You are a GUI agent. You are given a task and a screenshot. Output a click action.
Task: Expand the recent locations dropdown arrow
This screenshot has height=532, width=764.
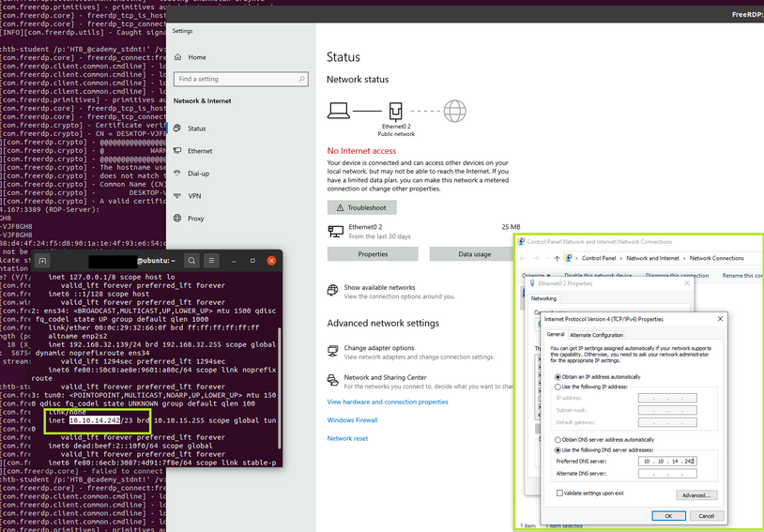tap(546, 258)
